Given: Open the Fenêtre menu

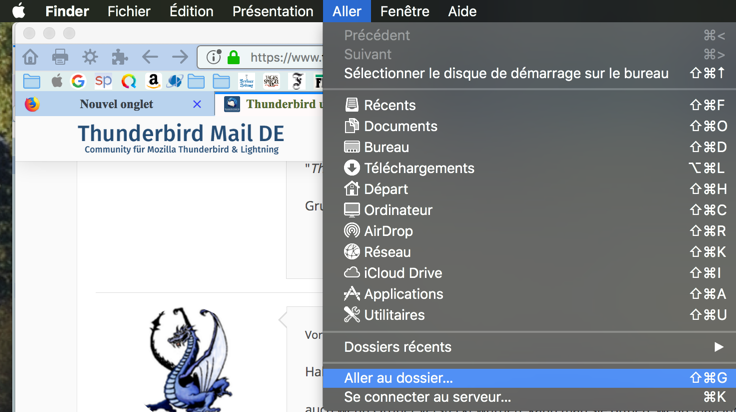Looking at the screenshot, I should click(405, 11).
